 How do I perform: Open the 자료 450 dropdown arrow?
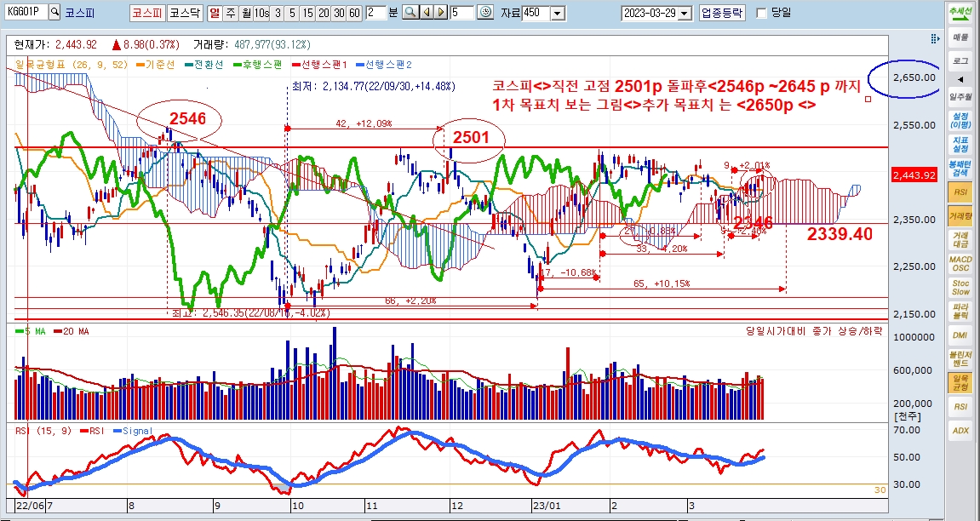point(559,13)
